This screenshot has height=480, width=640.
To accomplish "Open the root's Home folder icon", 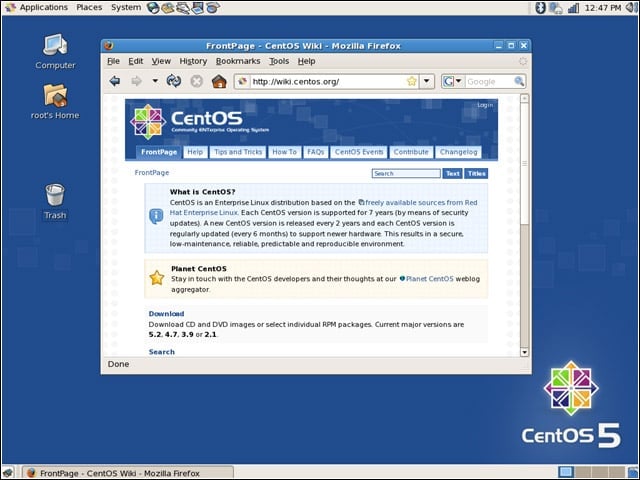I will [x=55, y=102].
